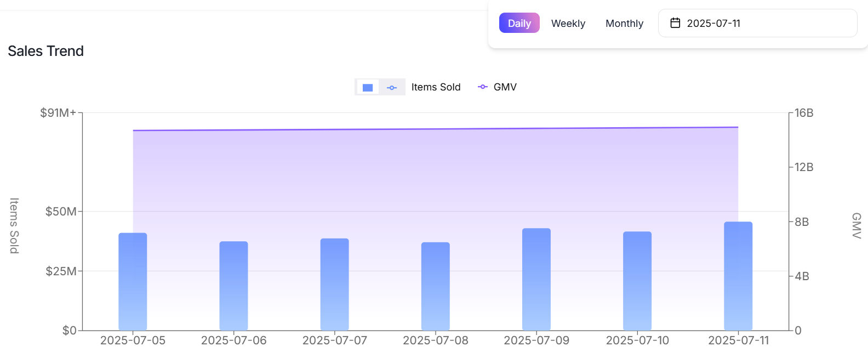Switch to the Monthly view tab

624,23
